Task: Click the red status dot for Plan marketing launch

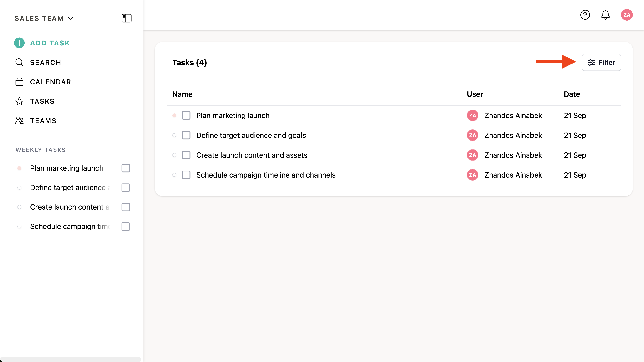Action: click(174, 115)
